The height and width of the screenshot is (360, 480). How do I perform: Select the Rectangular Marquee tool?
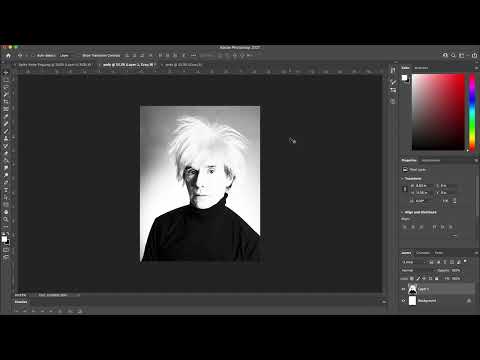6,80
